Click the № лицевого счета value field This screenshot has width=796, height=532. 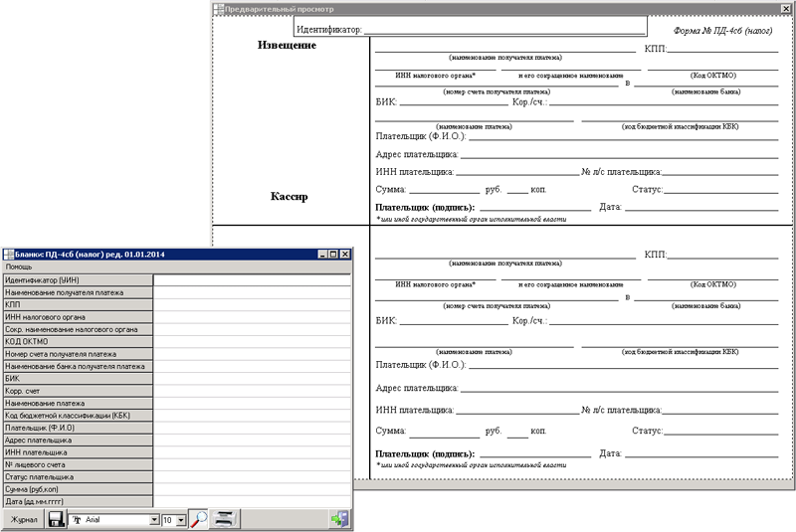(252, 464)
